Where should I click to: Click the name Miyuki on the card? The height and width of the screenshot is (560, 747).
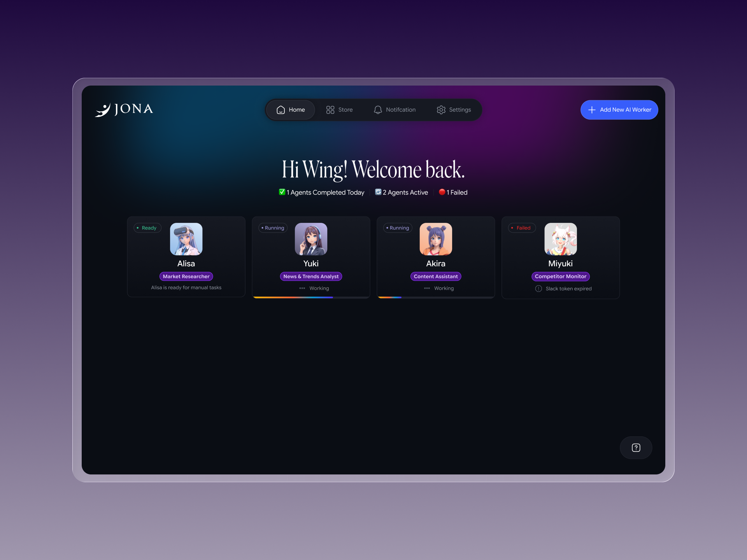[561, 264]
